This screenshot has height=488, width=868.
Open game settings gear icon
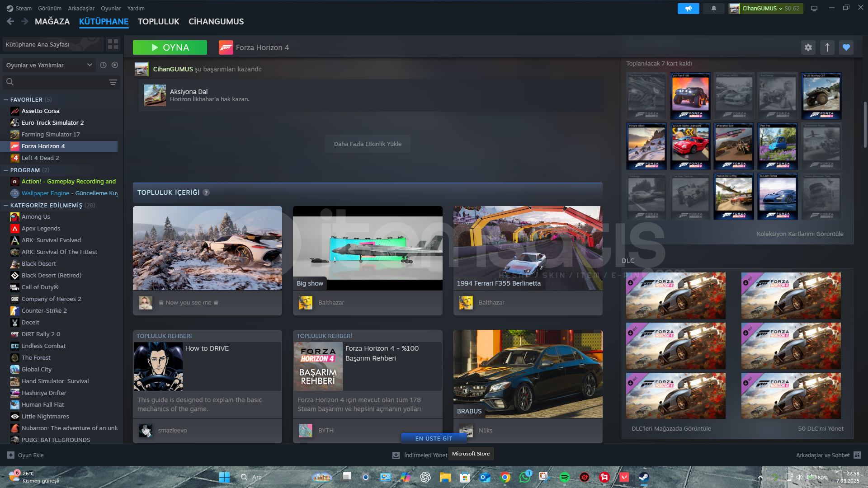coord(808,47)
